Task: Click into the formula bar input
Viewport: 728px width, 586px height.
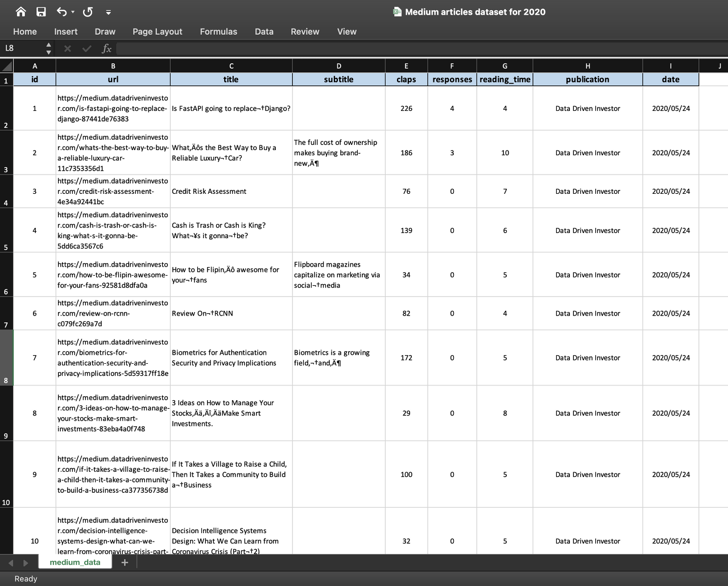Action: (421, 48)
